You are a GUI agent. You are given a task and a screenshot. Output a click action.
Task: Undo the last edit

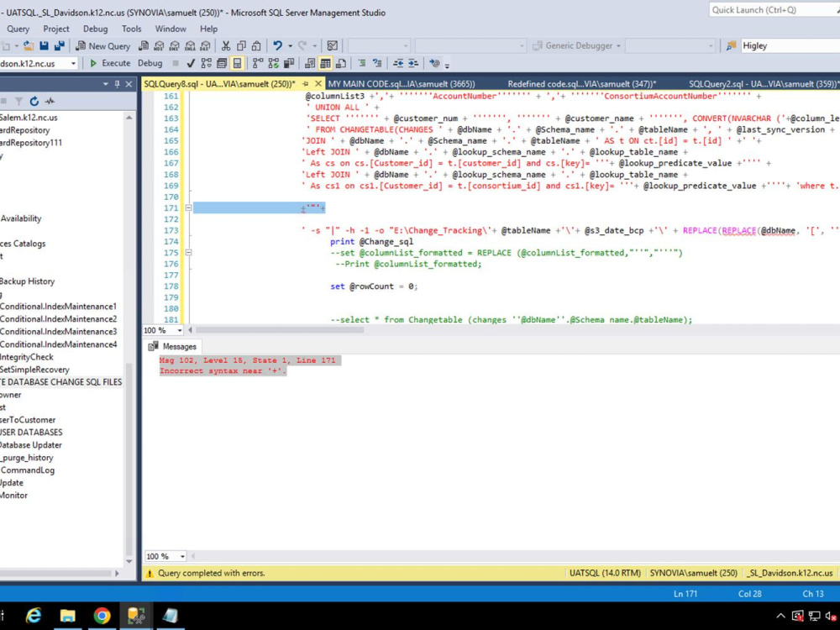tap(277, 46)
